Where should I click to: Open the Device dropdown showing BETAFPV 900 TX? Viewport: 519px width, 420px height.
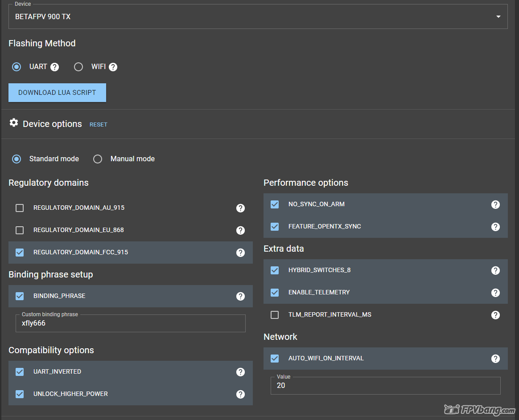point(258,16)
